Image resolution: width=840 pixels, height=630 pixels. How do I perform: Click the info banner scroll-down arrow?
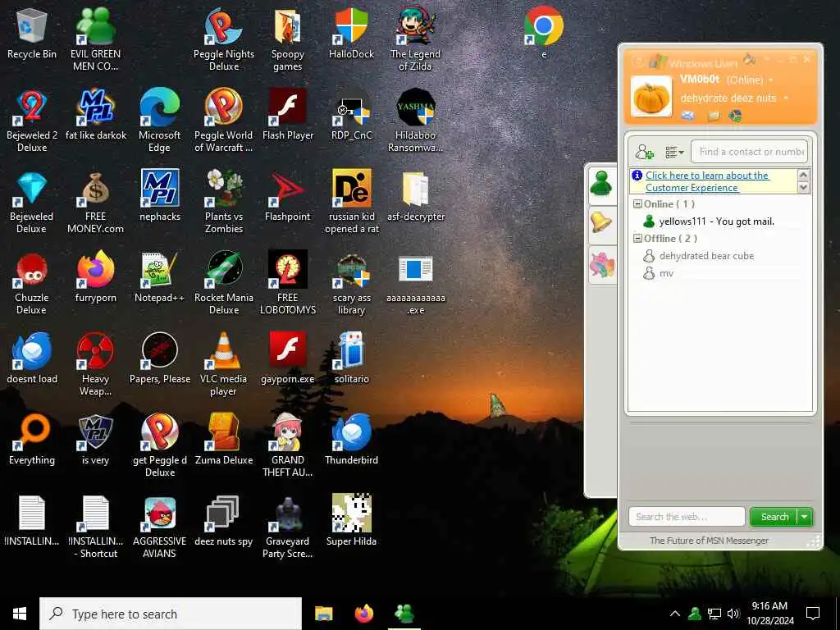803,187
